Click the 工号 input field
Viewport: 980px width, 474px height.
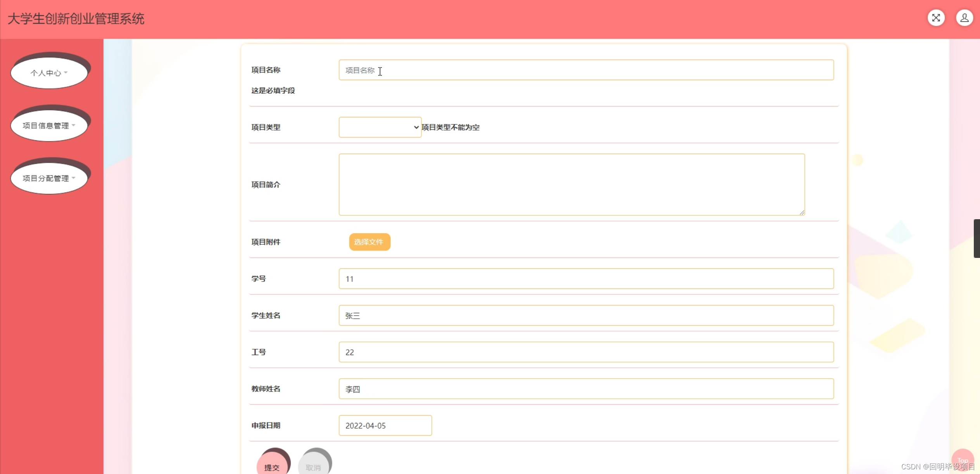(586, 352)
